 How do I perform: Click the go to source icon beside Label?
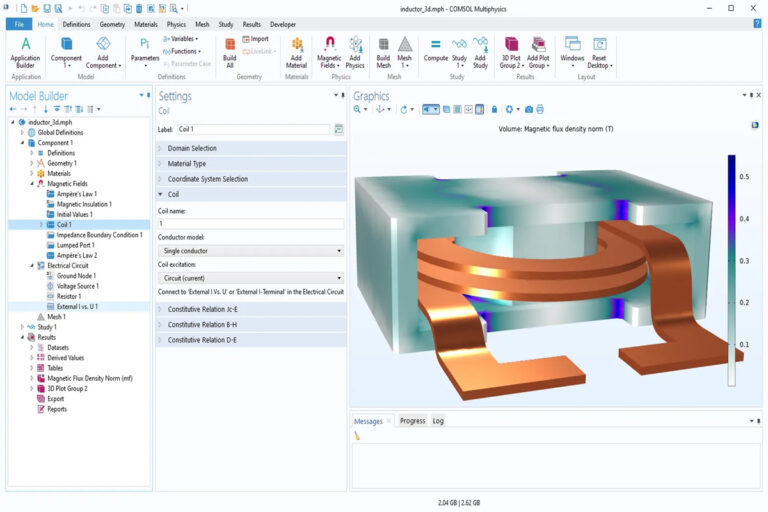338,129
